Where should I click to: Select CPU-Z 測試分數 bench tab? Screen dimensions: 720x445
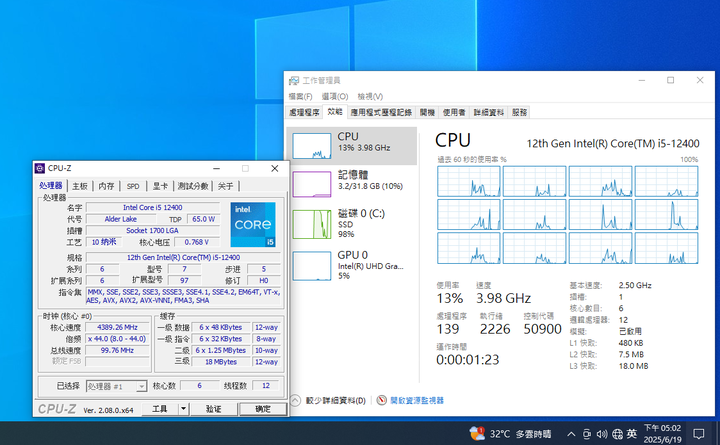193,186
